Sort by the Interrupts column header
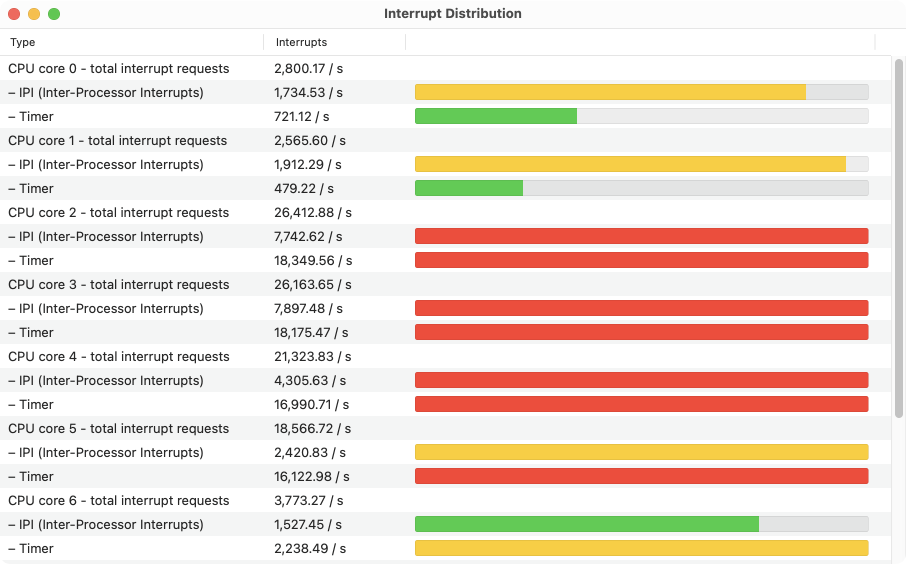Viewport: 906px width, 564px height. pyautogui.click(x=335, y=42)
